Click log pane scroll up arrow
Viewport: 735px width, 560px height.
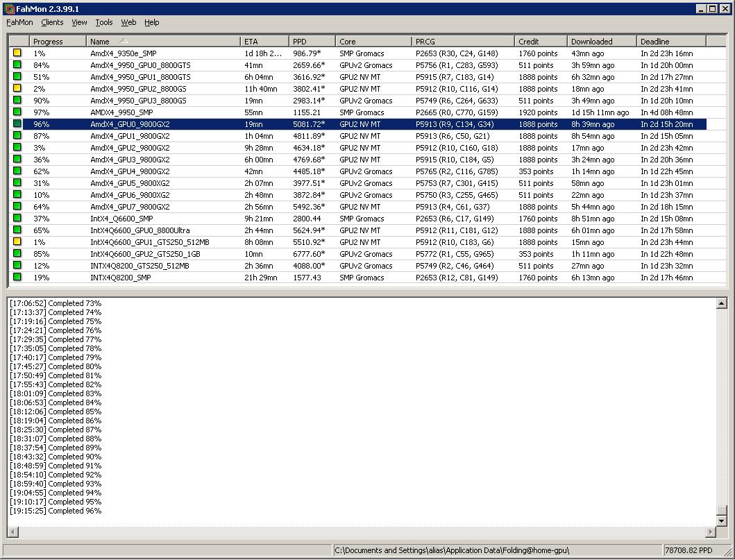pyautogui.click(x=722, y=304)
